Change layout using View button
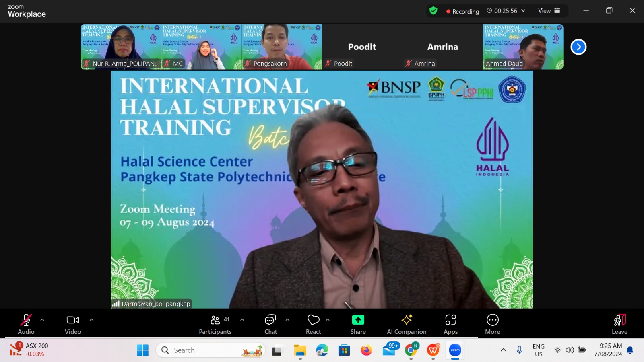 (x=549, y=11)
